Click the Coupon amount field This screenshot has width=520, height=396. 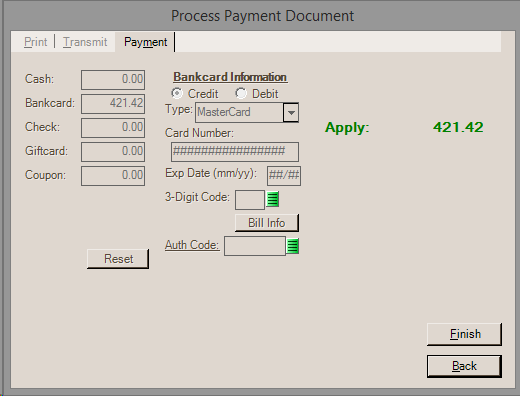tap(113, 176)
